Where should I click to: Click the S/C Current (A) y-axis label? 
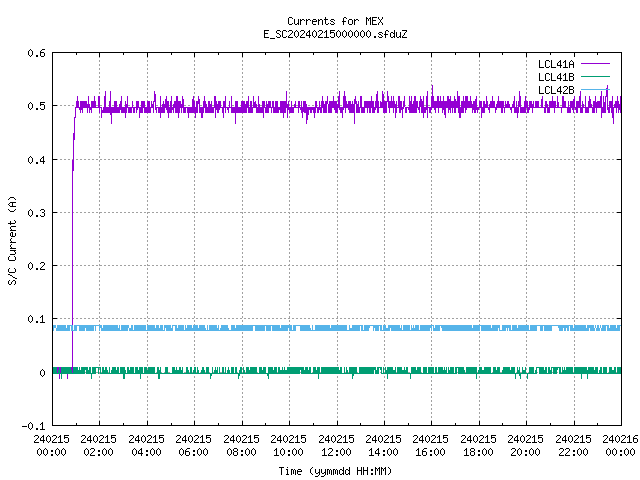[x=12, y=240]
